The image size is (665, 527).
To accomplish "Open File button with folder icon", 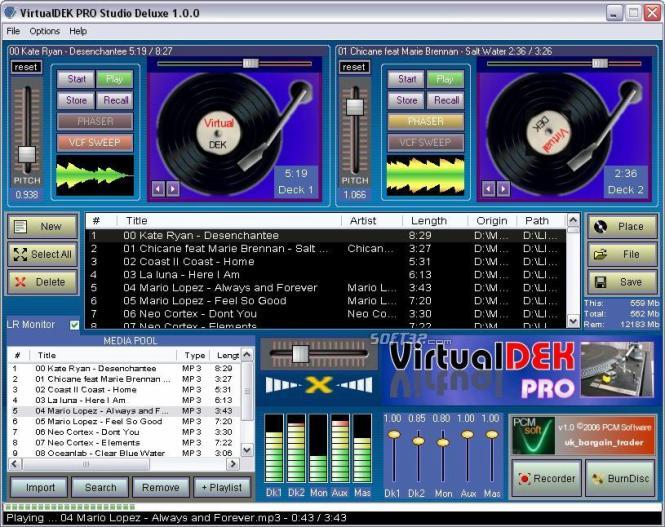I will tap(622, 254).
